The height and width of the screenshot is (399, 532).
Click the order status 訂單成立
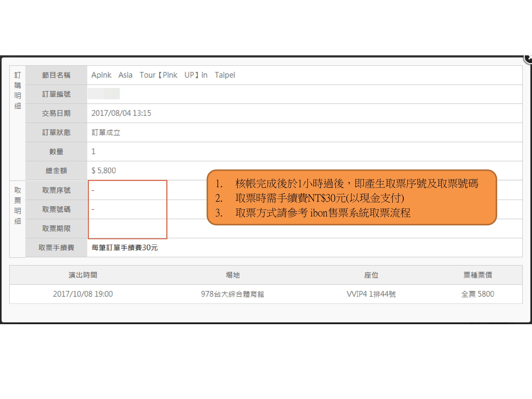[x=106, y=132]
